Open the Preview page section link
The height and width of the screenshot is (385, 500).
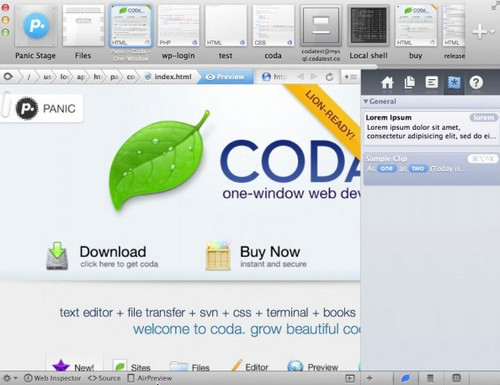pyautogui.click(x=313, y=366)
